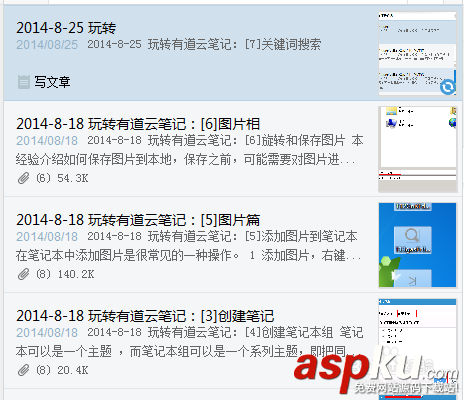
Task: Click the attachment info "(6) 54.3K"
Action: tap(62, 178)
